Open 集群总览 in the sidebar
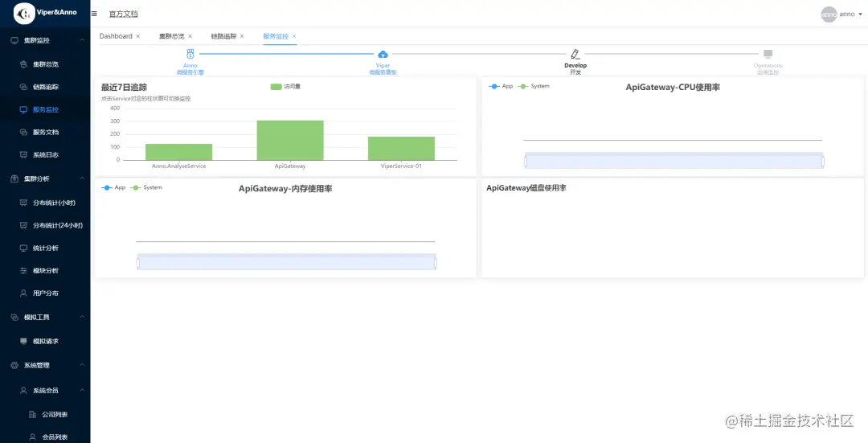The width and height of the screenshot is (868, 443). tap(45, 64)
